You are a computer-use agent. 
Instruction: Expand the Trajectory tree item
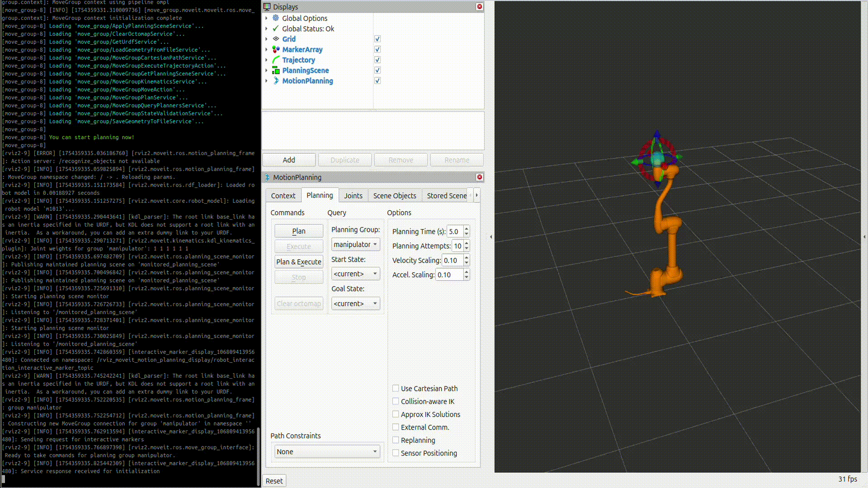pos(266,60)
